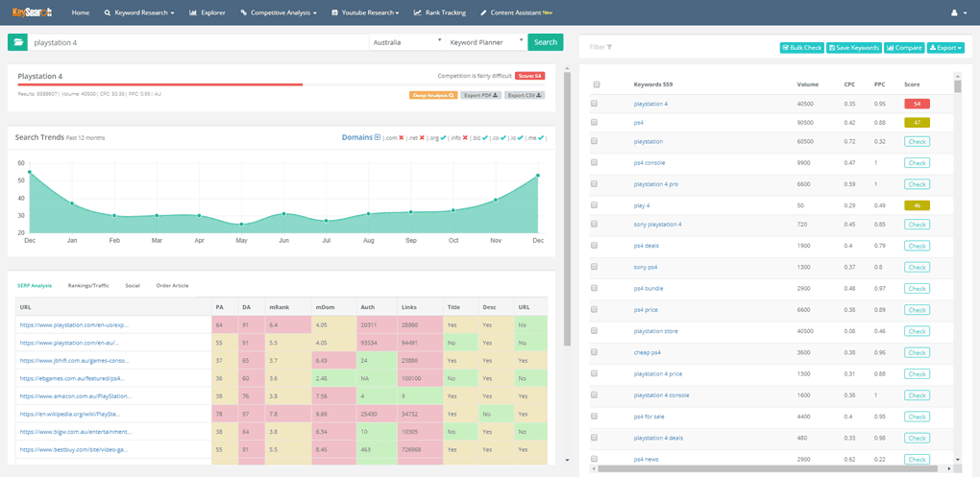Switch to Rankings/Traffic tab
The image size is (980, 478).
pyautogui.click(x=88, y=285)
